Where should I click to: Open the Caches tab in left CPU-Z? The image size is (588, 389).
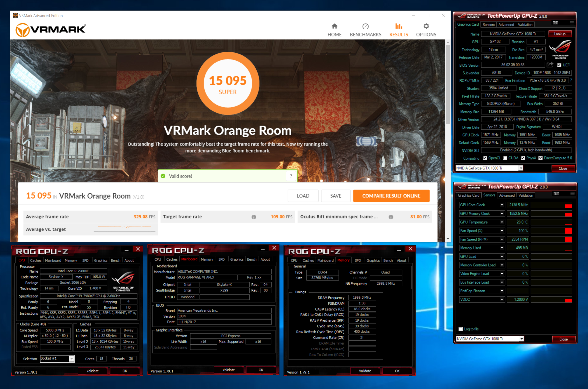coord(36,260)
